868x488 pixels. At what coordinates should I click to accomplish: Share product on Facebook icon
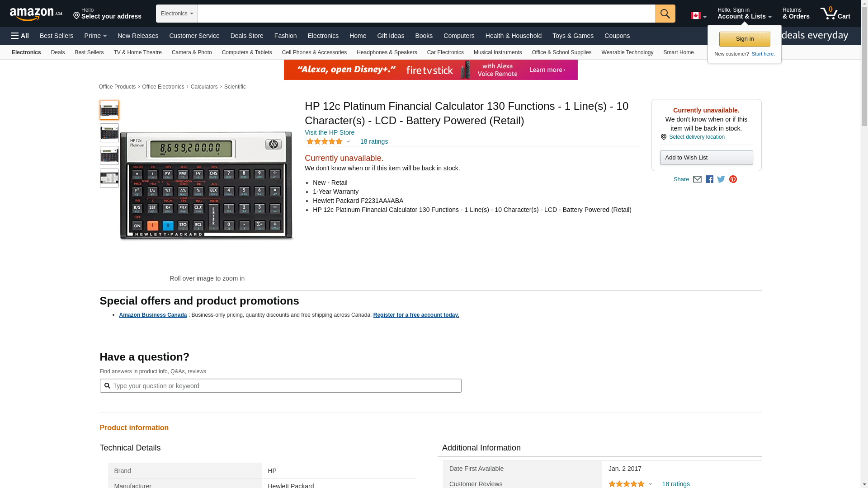pos(709,179)
